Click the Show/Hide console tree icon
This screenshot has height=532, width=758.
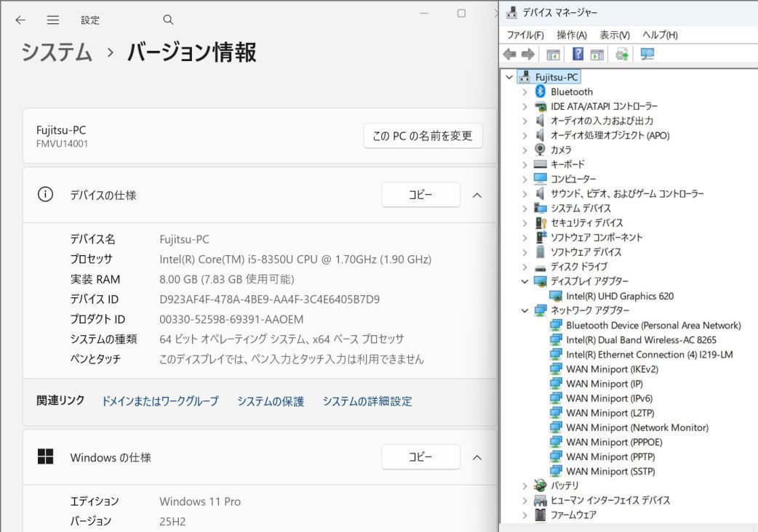pyautogui.click(x=553, y=54)
